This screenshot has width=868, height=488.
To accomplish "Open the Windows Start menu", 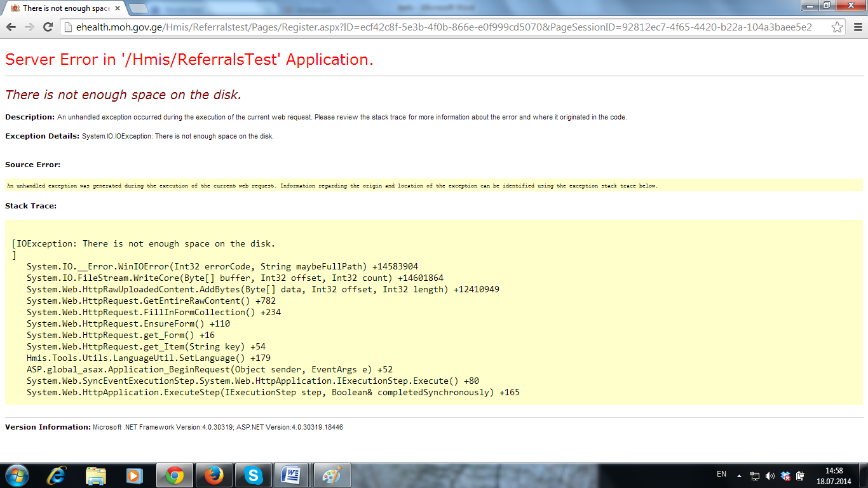I will (x=16, y=475).
